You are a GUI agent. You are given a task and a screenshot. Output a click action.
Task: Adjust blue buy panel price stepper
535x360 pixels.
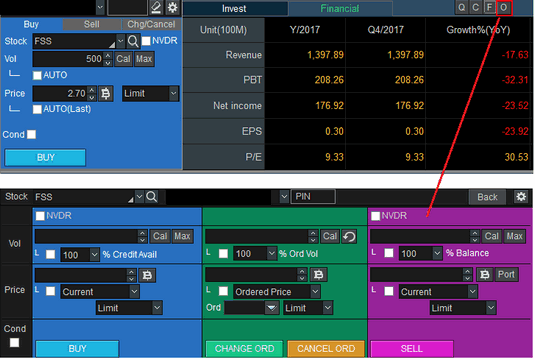131,275
